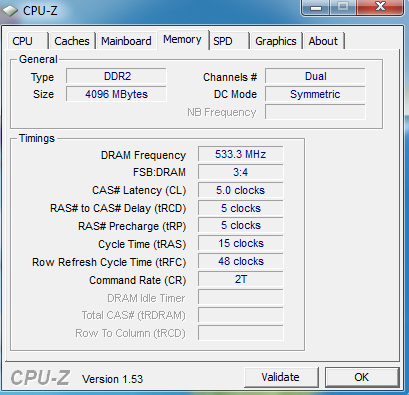Image resolution: width=409 pixels, height=395 pixels.
Task: Click the RAS# Precharge (tRP) label
Action: (132, 226)
